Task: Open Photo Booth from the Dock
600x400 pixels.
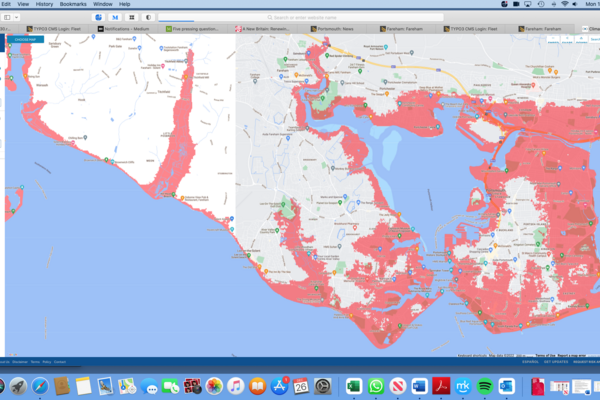Action: pyautogui.click(x=192, y=386)
